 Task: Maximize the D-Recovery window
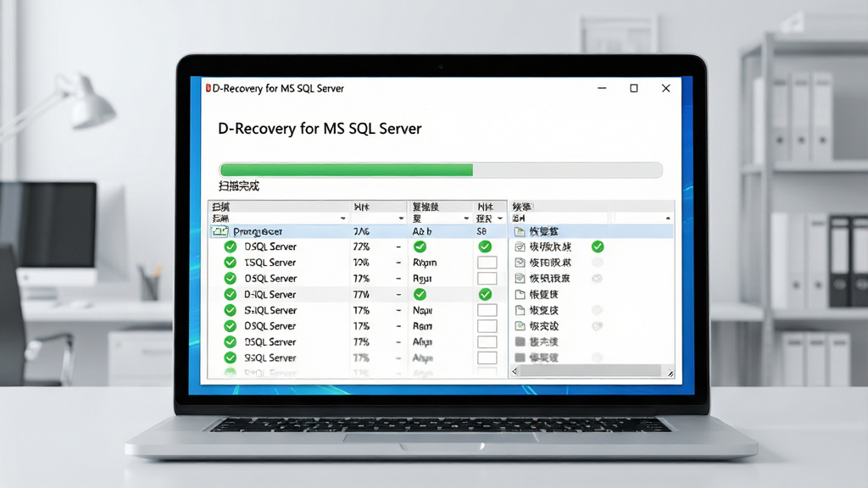point(634,88)
